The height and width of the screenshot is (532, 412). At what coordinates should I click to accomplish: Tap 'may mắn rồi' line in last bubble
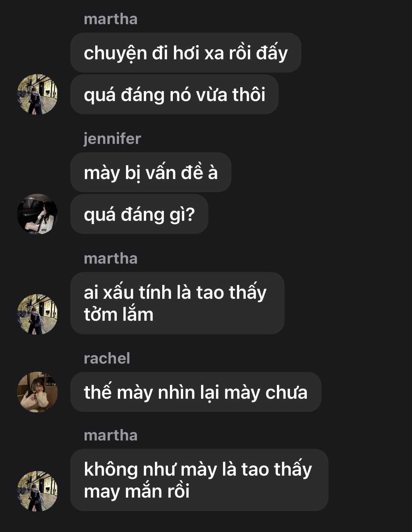tap(137, 491)
